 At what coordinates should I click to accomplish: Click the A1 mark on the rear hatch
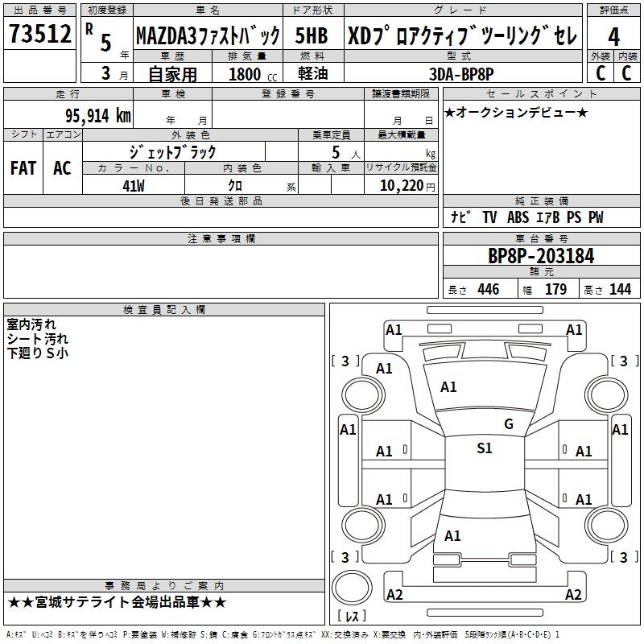(452, 535)
